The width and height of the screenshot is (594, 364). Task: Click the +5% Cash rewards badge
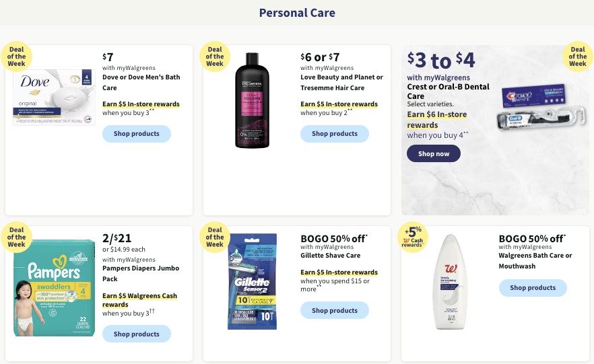pyautogui.click(x=413, y=237)
